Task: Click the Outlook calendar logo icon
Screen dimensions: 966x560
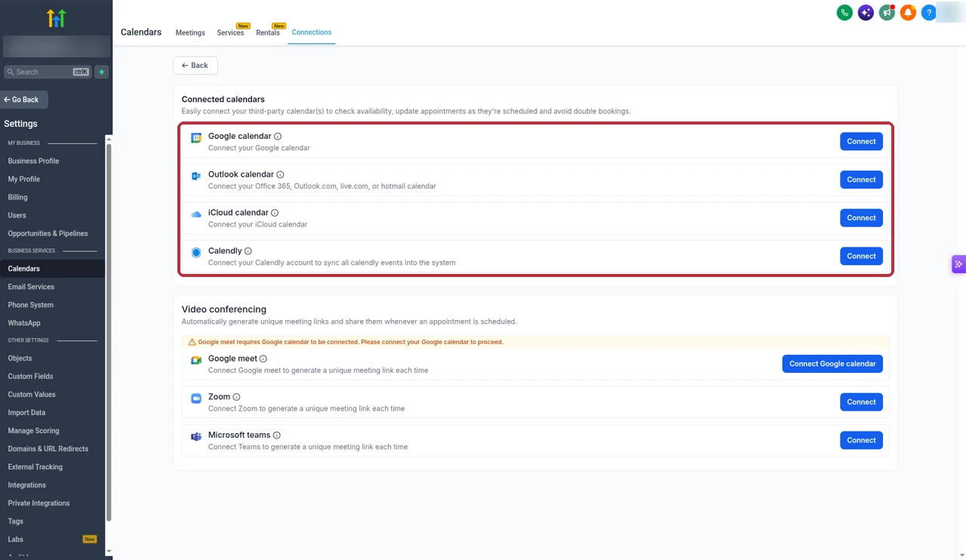Action: click(196, 176)
